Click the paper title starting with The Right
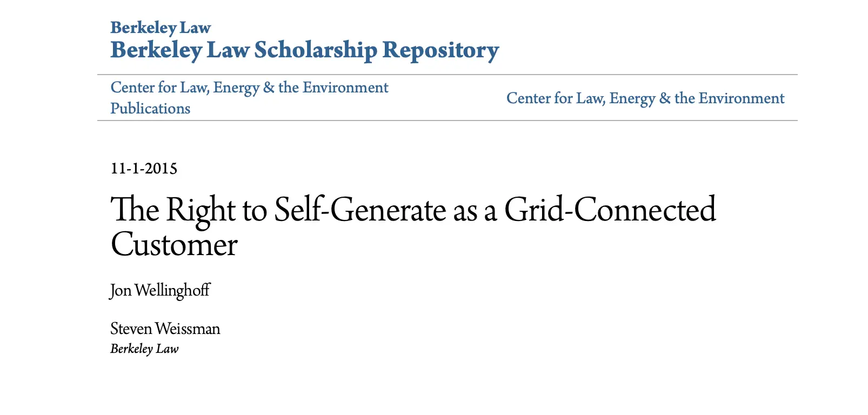This screenshot has width=868, height=415. [x=413, y=210]
